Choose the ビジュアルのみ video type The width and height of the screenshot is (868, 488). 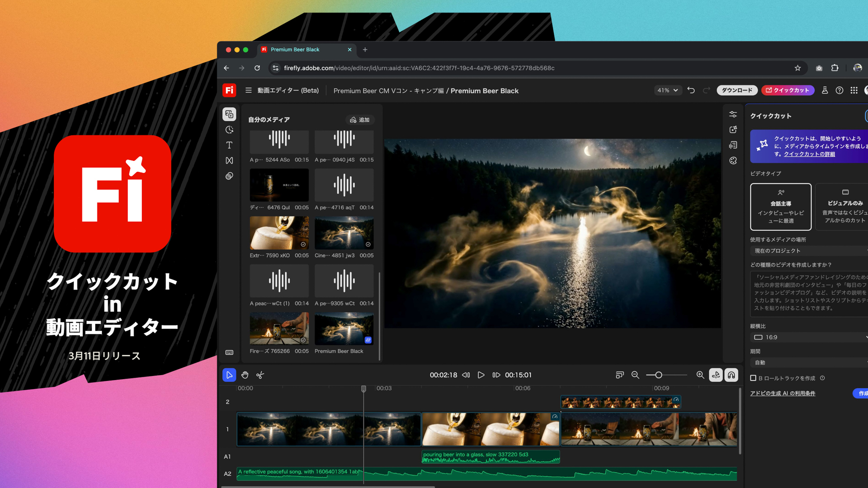click(844, 207)
